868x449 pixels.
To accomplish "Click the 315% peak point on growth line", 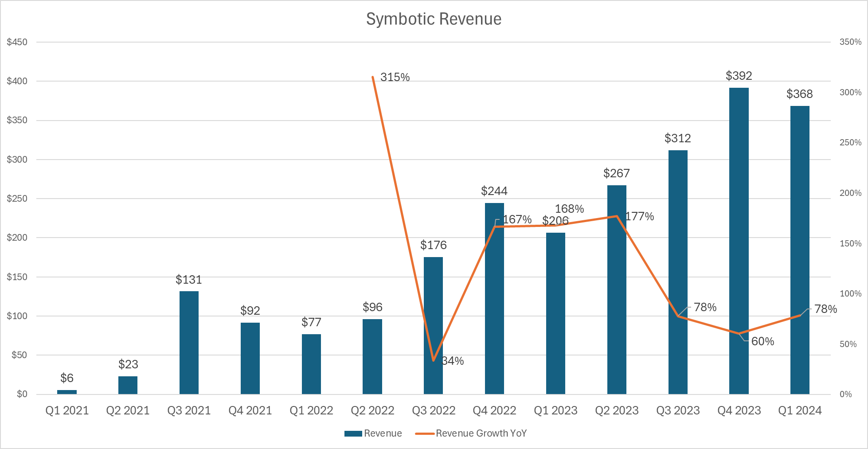I will click(x=373, y=77).
